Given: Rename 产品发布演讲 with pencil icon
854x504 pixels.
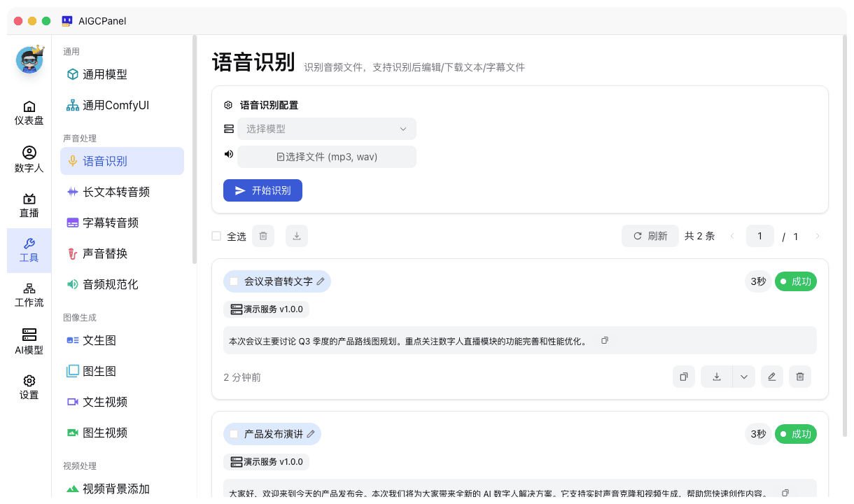Looking at the screenshot, I should click(x=311, y=434).
